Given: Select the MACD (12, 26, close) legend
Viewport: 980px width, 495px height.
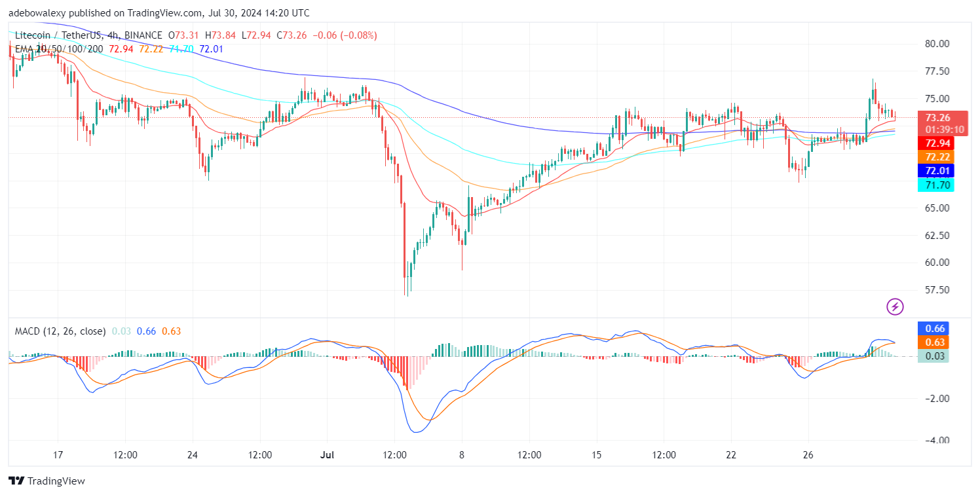Looking at the screenshot, I should click(x=60, y=331).
